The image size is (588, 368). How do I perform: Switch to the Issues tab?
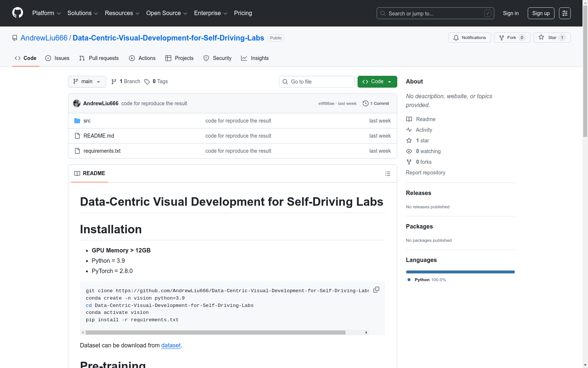pos(57,58)
